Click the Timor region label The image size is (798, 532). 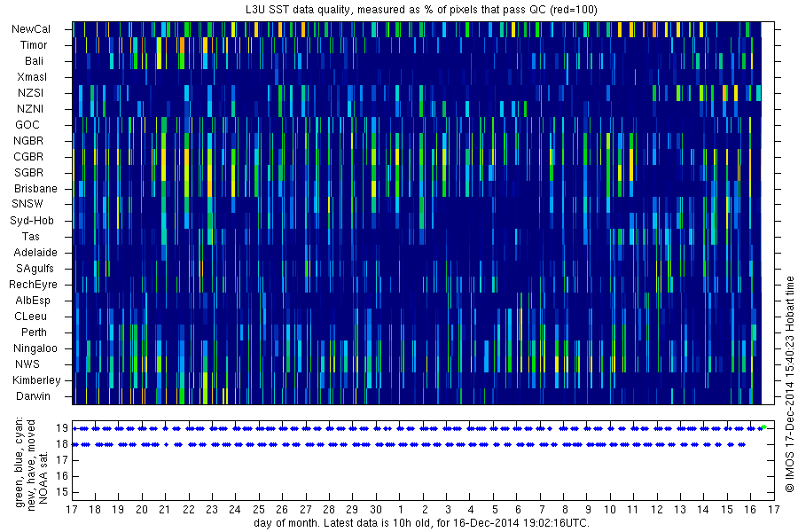[x=34, y=45]
